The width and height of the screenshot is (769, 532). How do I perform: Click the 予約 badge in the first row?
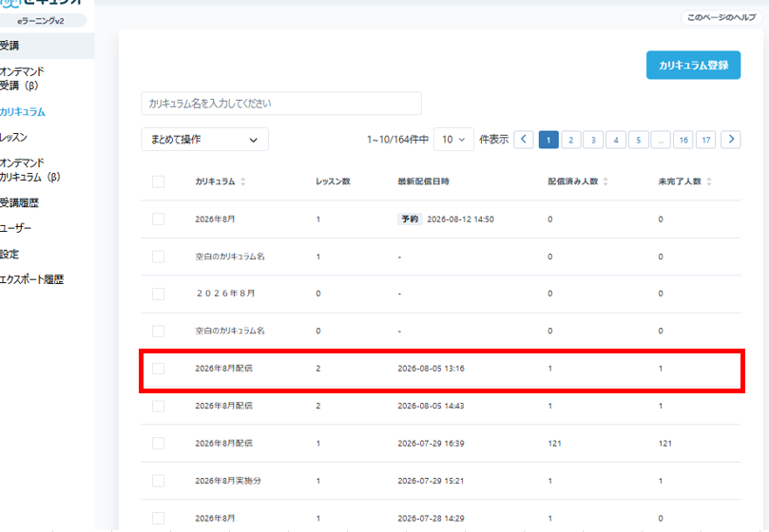[410, 219]
